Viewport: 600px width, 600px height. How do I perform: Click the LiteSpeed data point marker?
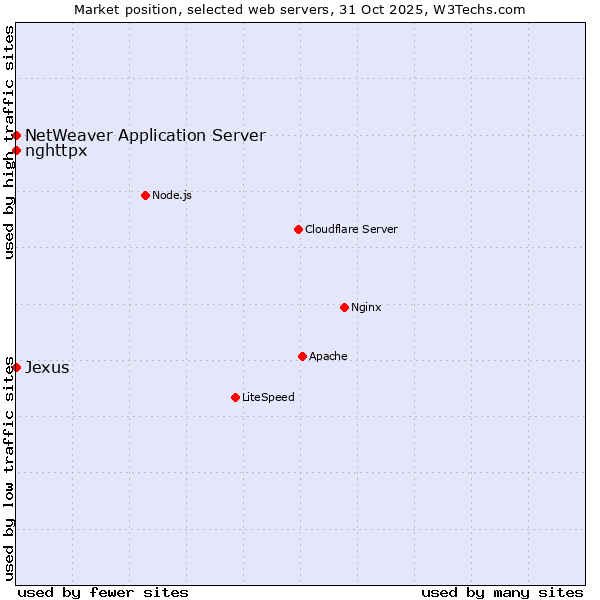click(x=235, y=397)
